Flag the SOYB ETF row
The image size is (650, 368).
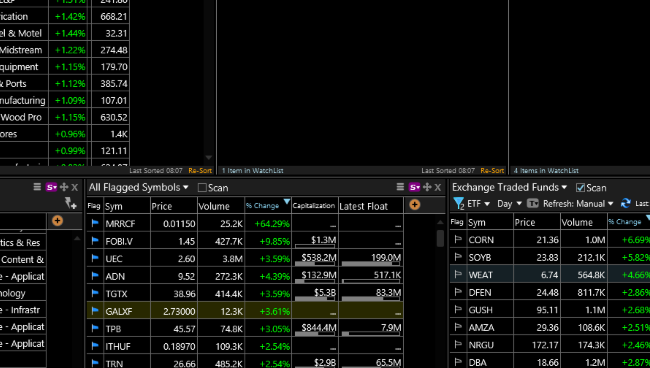pyautogui.click(x=458, y=257)
